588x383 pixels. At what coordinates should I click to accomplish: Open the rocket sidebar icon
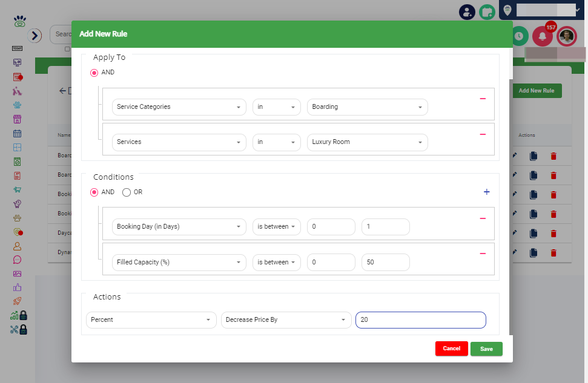point(17,301)
